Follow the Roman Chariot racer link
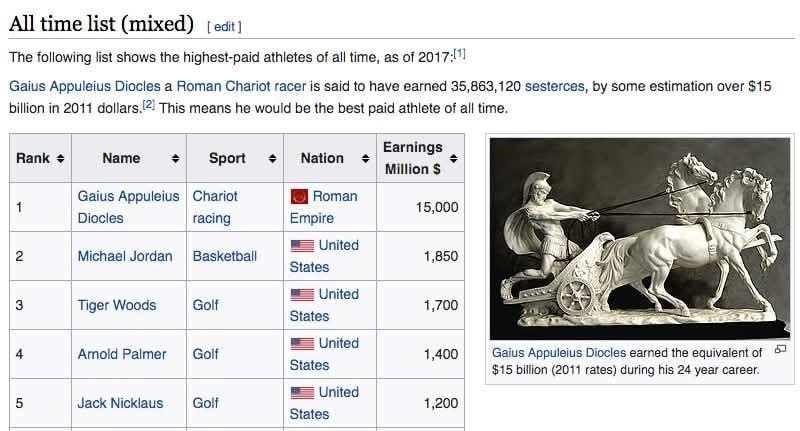Image resolution: width=800 pixels, height=431 pixels. point(241,86)
